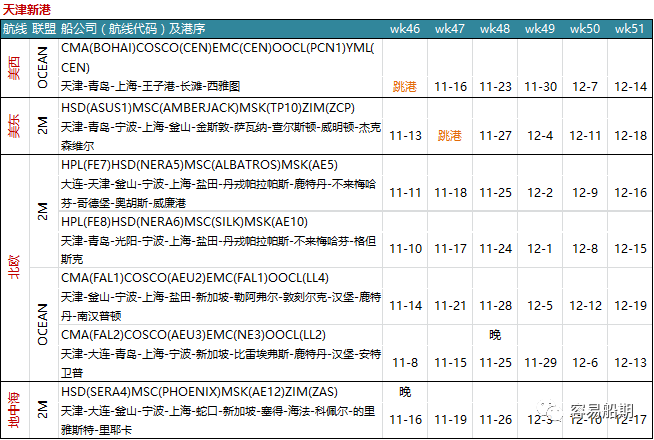The width and height of the screenshot is (654, 440).
Task: Click the 北欧 route label
Action: pyautogui.click(x=15, y=267)
